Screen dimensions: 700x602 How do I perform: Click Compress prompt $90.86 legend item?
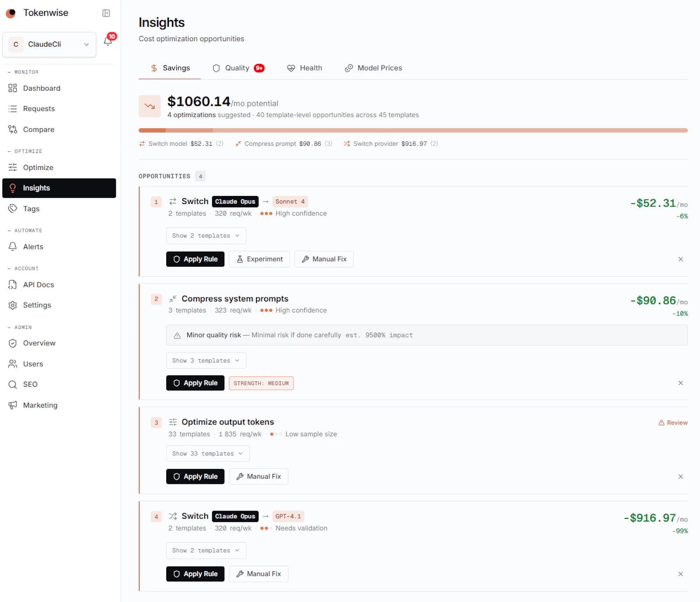point(283,144)
